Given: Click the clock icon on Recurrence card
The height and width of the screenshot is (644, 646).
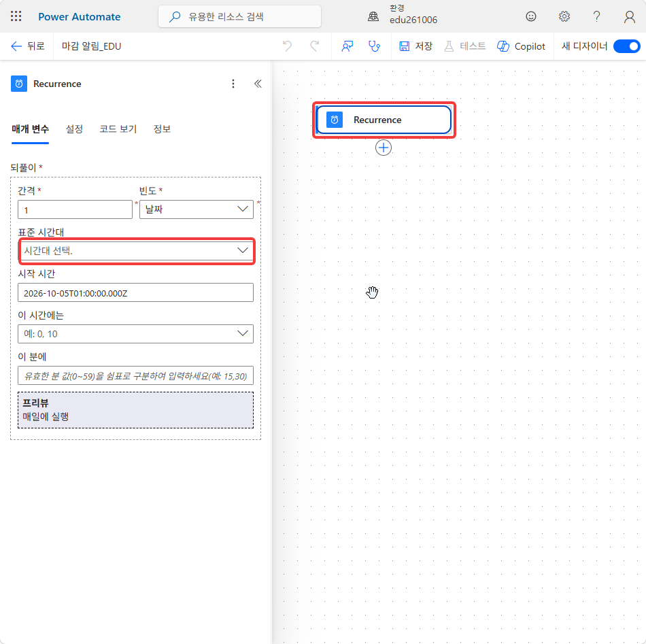Looking at the screenshot, I should 334,120.
